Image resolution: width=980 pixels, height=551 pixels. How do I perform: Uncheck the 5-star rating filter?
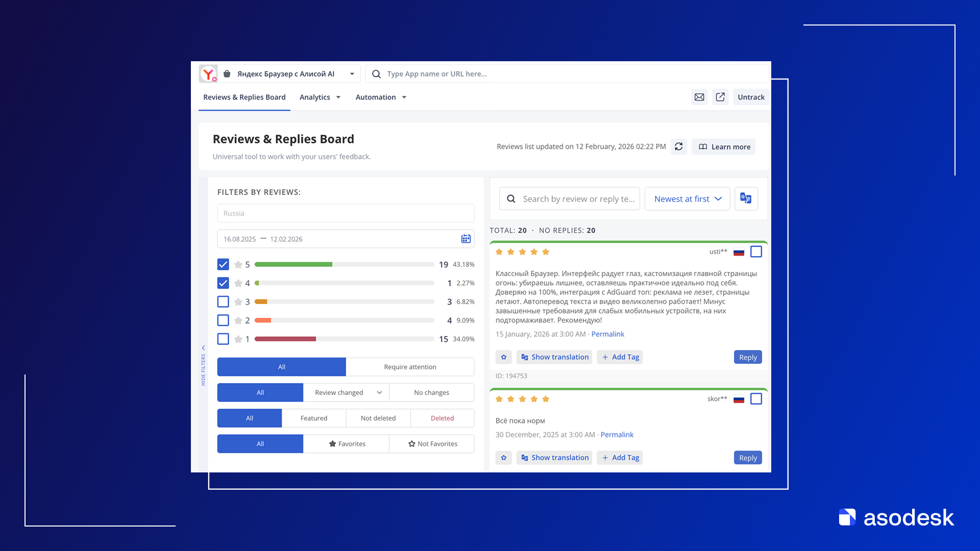pyautogui.click(x=223, y=264)
